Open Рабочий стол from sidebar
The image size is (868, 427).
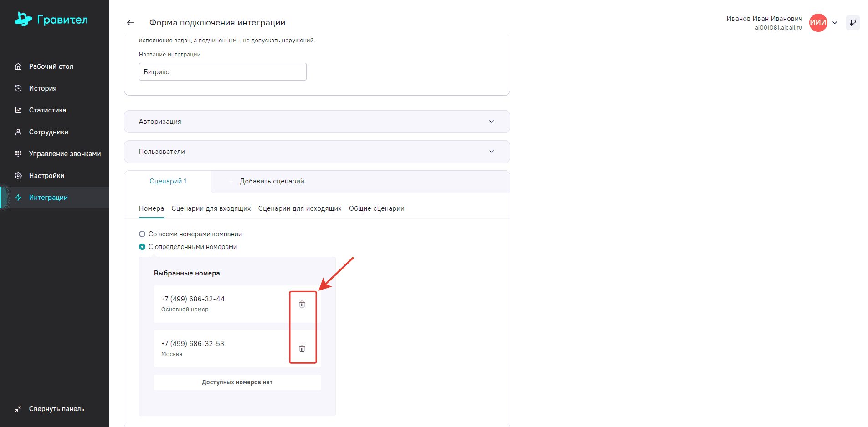point(51,66)
